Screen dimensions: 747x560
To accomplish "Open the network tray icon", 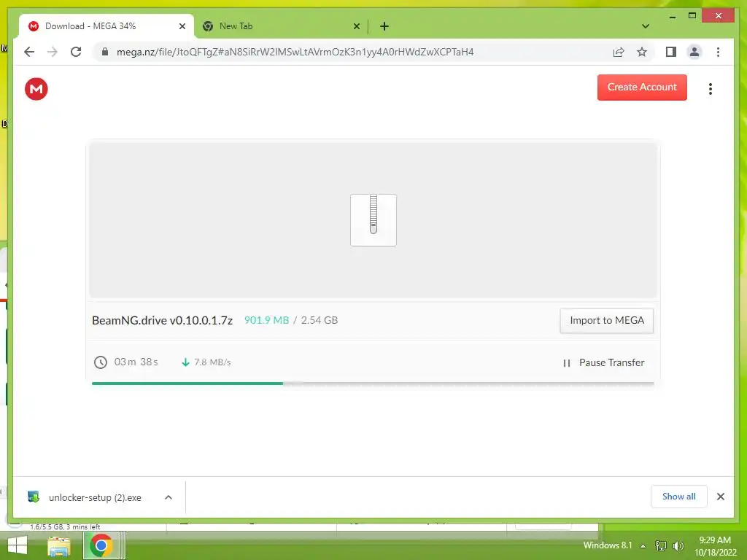I will point(661,545).
